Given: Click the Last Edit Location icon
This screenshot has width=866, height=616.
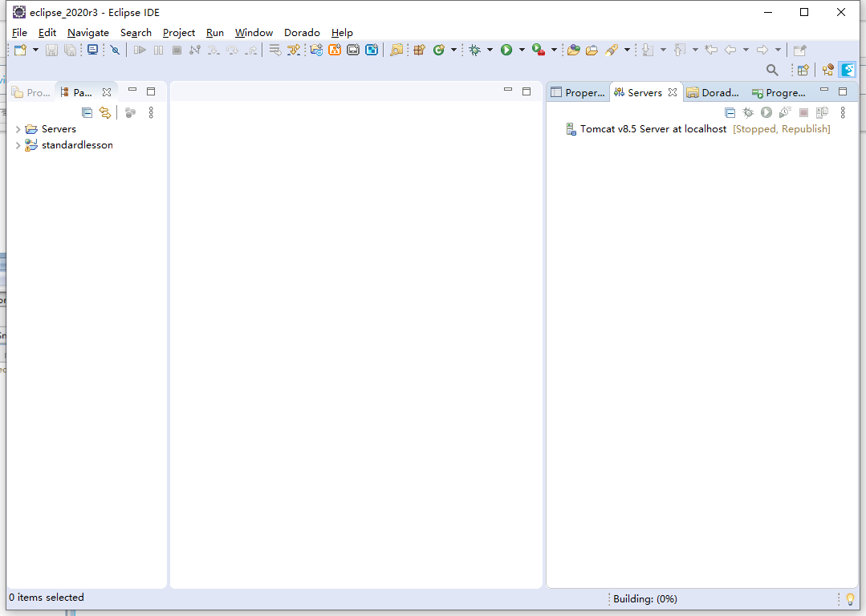Looking at the screenshot, I should pos(711,51).
